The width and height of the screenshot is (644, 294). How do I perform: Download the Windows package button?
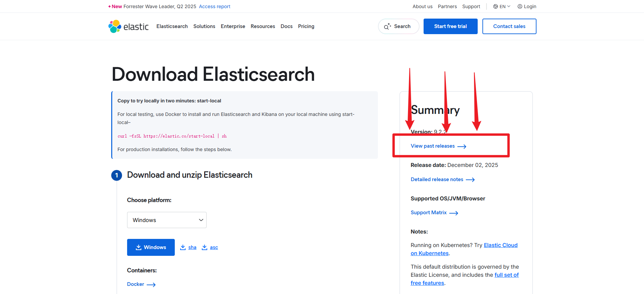pyautogui.click(x=151, y=247)
